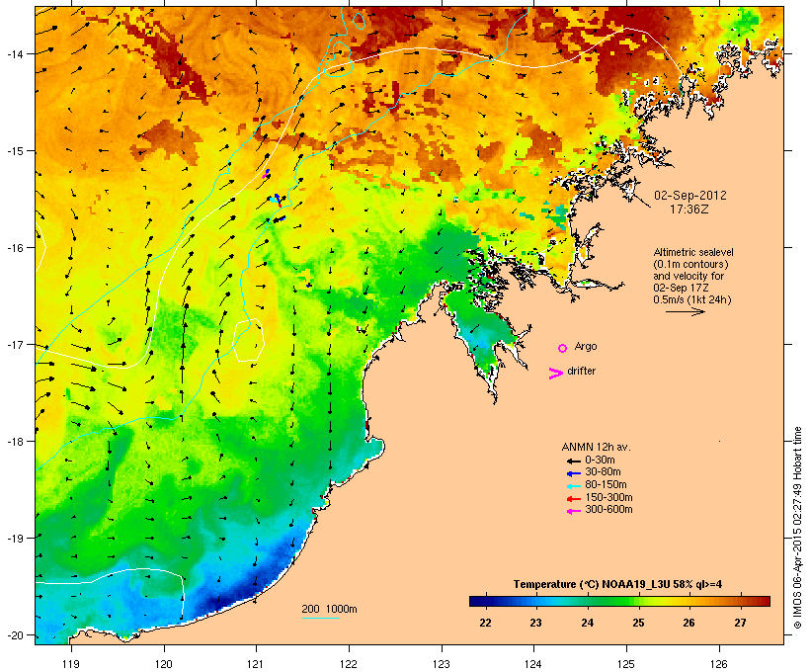Click the 'Argo' legend label

(586, 346)
